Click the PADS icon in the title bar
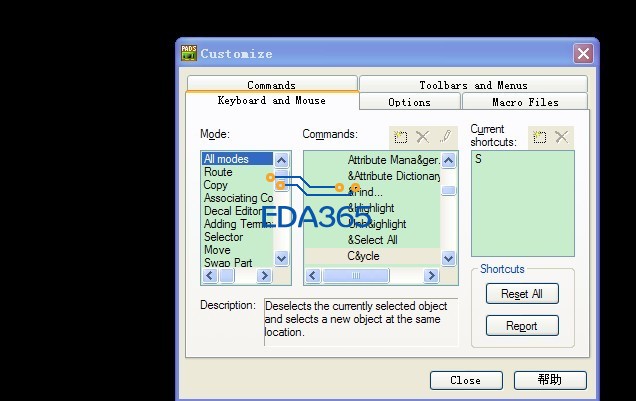 point(189,53)
